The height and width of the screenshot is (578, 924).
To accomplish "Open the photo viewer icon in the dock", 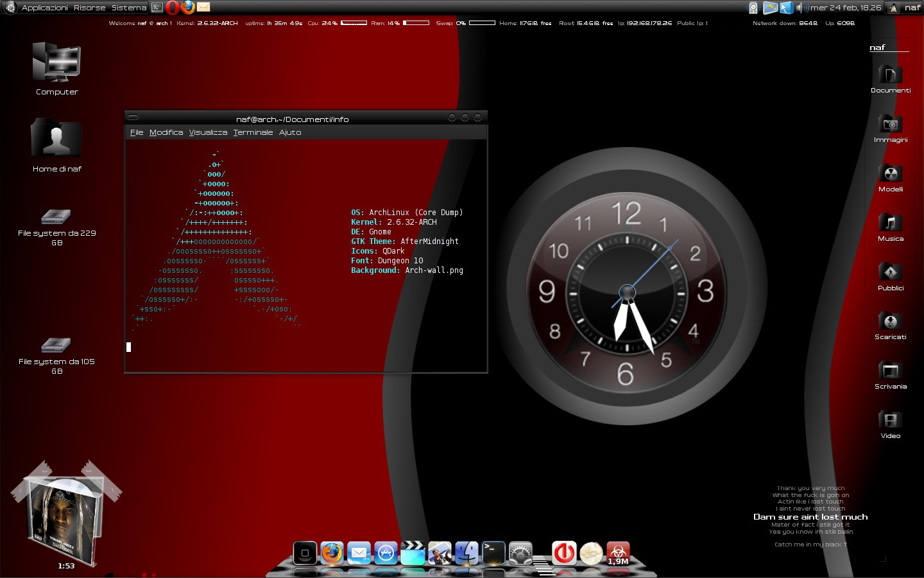I will pyautogui.click(x=440, y=553).
